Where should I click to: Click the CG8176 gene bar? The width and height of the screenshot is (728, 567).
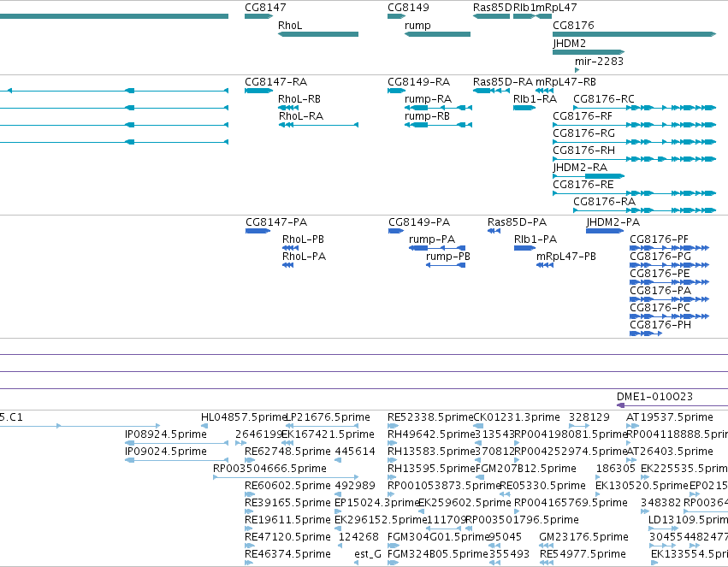tap(634, 34)
